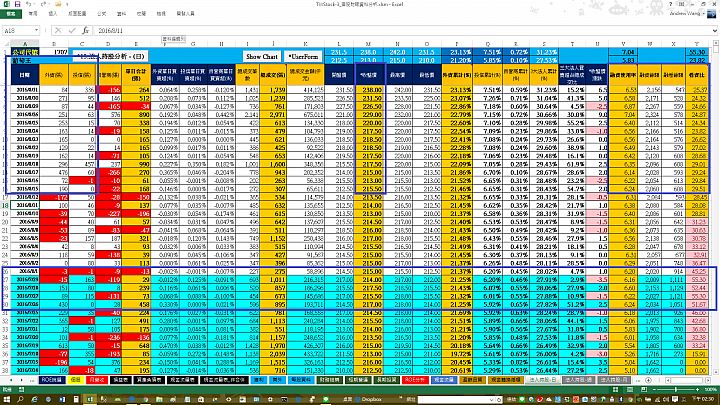Click the zoom slider in status bar

click(x=675, y=389)
